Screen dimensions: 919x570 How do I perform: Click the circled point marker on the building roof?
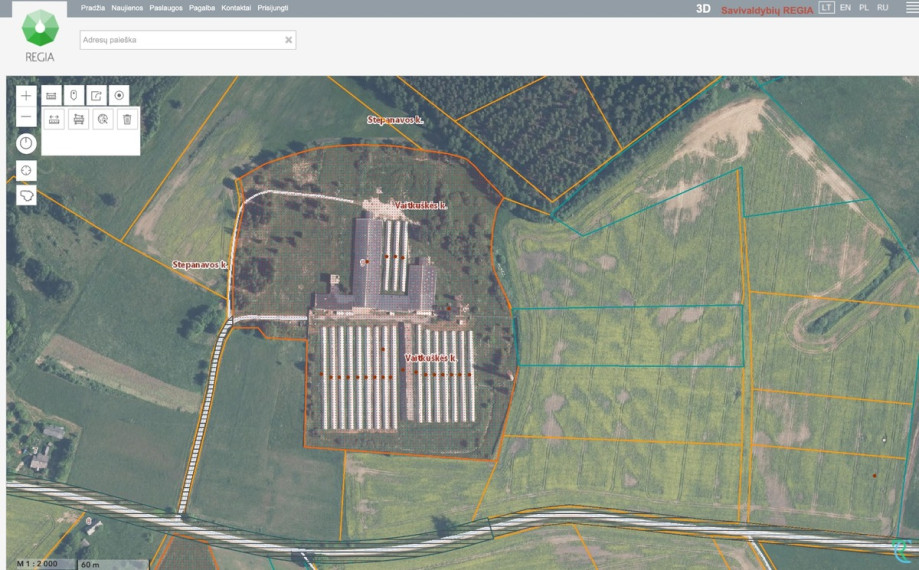tap(363, 262)
